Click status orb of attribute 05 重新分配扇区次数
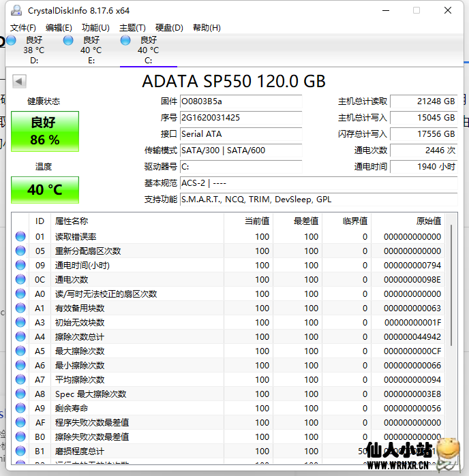The height and width of the screenshot is (476, 469). click(20, 251)
